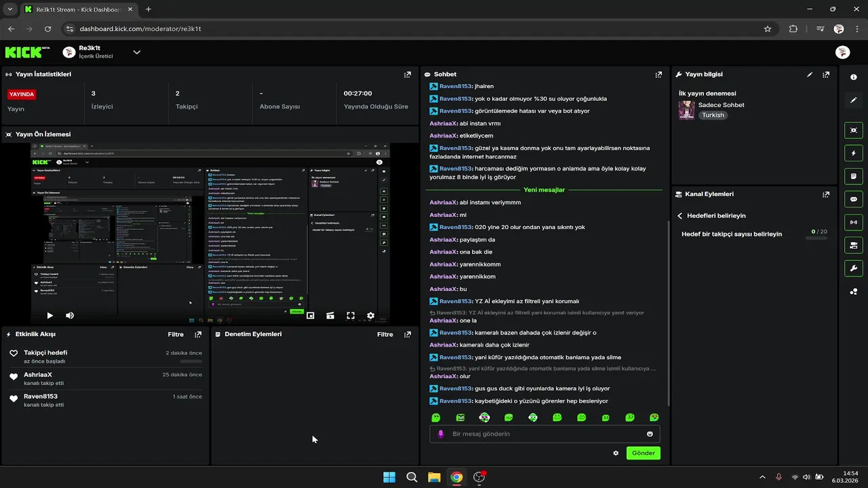The height and width of the screenshot is (488, 868).
Task: Open the profile avatar menu top right
Action: [842, 52]
